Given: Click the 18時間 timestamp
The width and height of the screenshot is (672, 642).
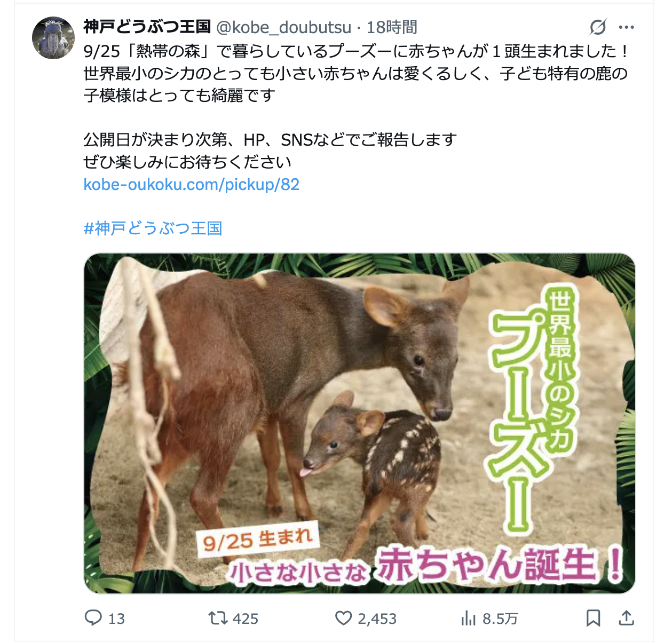Looking at the screenshot, I should coord(392,27).
